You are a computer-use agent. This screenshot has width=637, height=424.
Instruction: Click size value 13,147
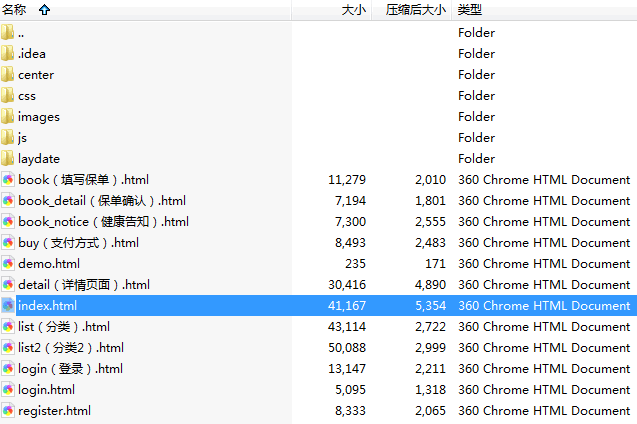tap(347, 369)
